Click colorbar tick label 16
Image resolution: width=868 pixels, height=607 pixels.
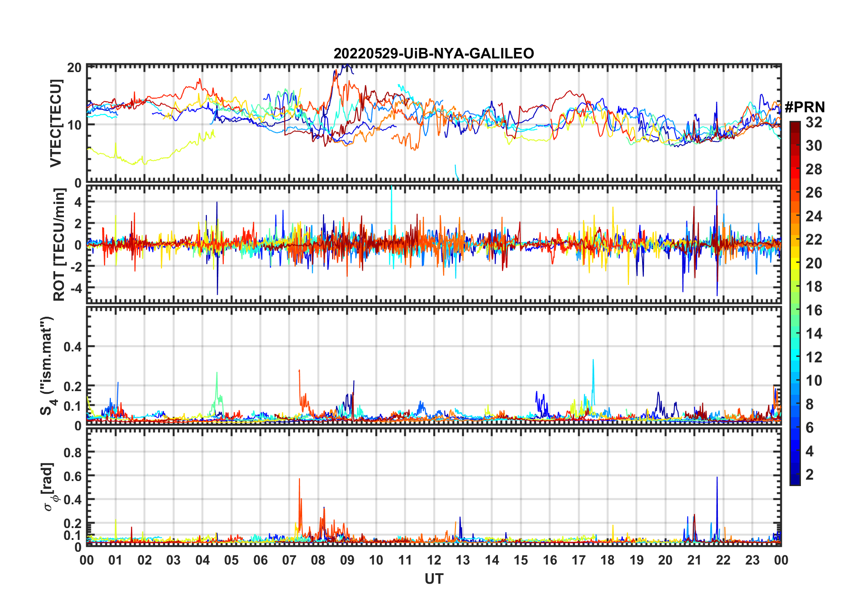pos(814,310)
